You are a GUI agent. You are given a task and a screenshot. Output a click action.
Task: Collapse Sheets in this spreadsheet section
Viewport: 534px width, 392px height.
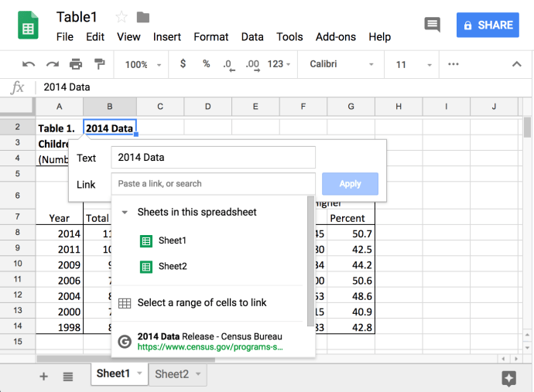click(125, 212)
